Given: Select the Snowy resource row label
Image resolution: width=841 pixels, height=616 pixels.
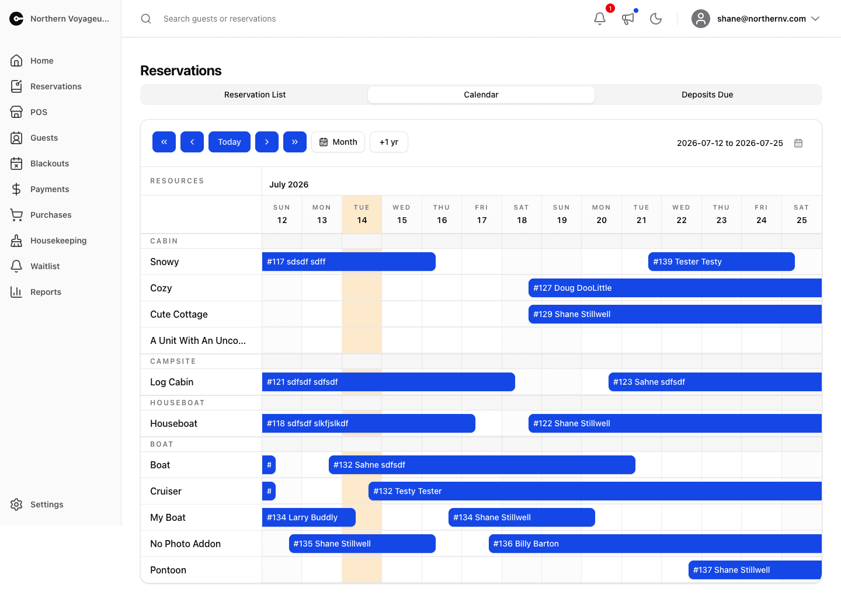Looking at the screenshot, I should (165, 262).
